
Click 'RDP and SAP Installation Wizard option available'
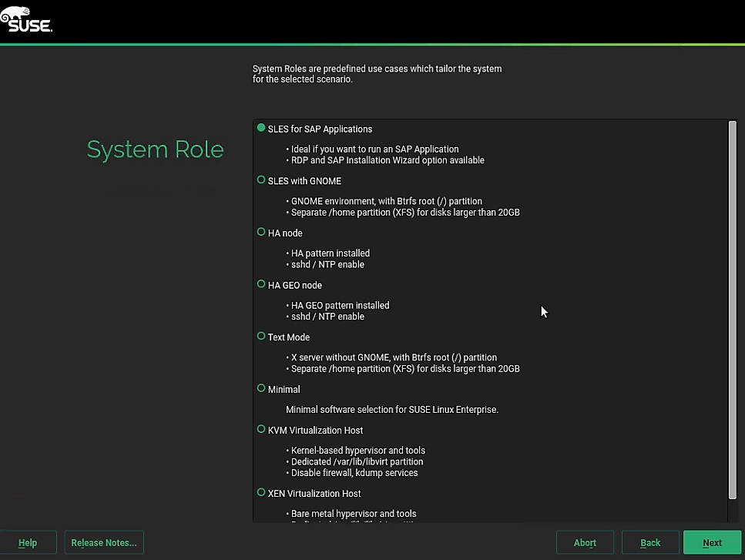(388, 160)
